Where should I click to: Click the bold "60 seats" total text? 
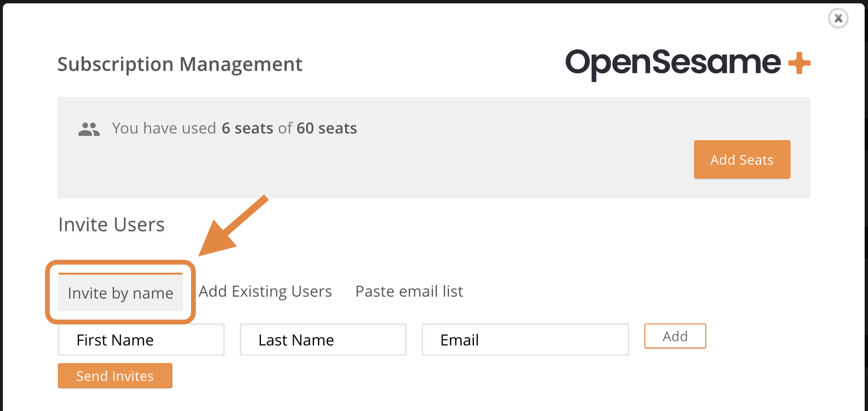point(327,128)
